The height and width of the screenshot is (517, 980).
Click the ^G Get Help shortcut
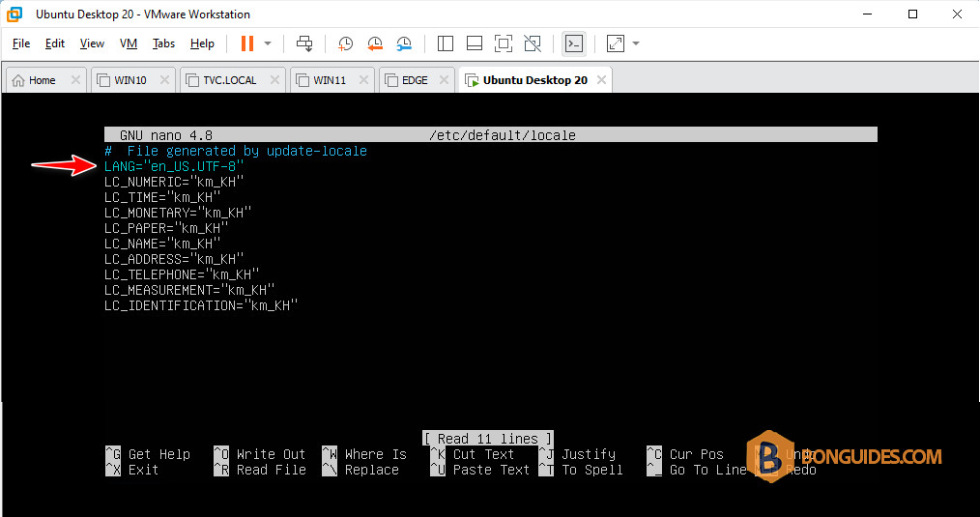148,454
